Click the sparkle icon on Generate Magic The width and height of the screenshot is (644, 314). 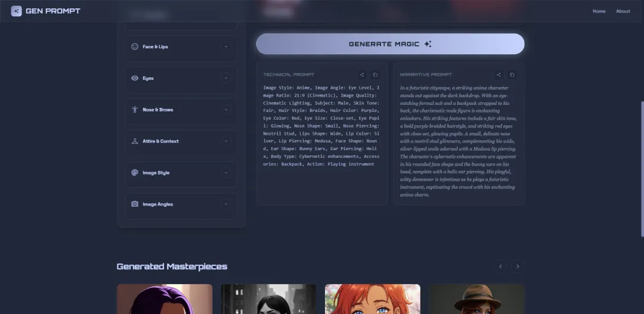(428, 44)
